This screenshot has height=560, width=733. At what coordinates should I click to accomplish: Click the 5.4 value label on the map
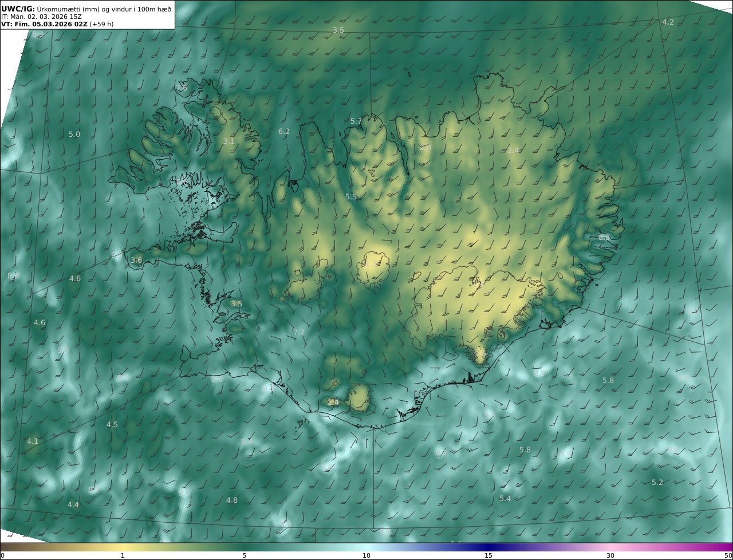(505, 499)
